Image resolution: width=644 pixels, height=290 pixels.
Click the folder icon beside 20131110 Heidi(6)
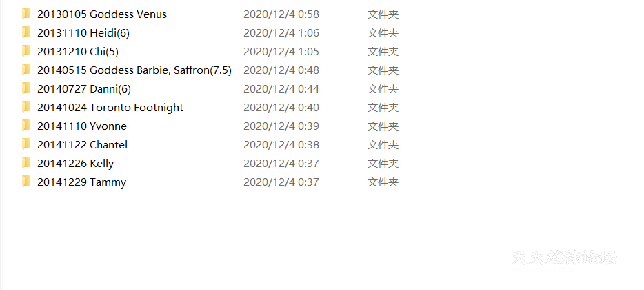pyautogui.click(x=26, y=32)
